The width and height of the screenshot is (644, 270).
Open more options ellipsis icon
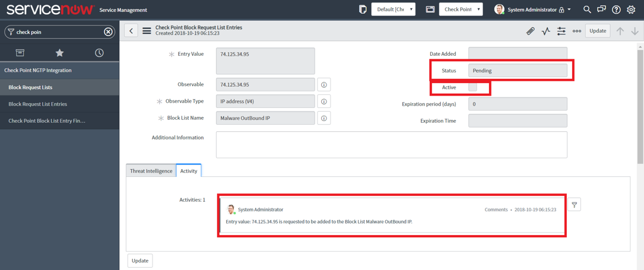pos(577,31)
